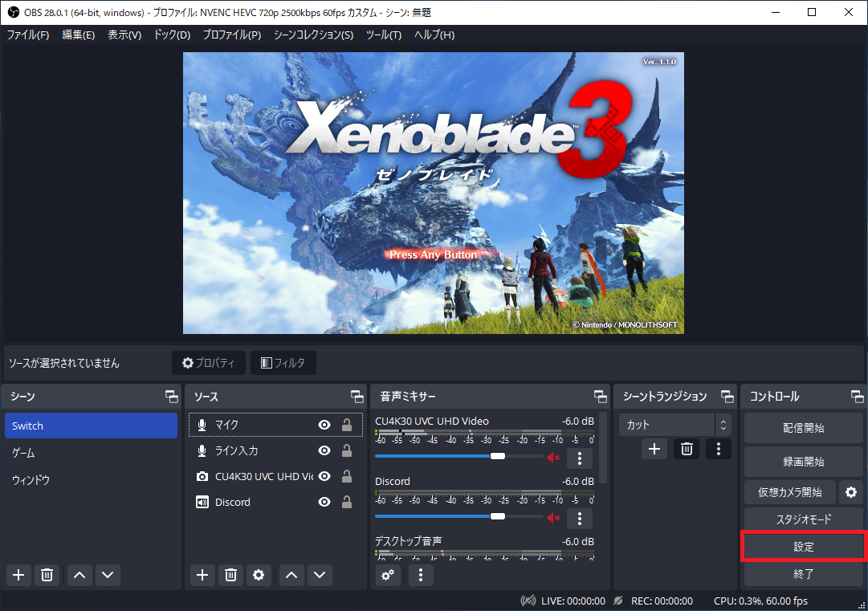Mute CU4K30 UVC UHD Video audio

pos(553,457)
